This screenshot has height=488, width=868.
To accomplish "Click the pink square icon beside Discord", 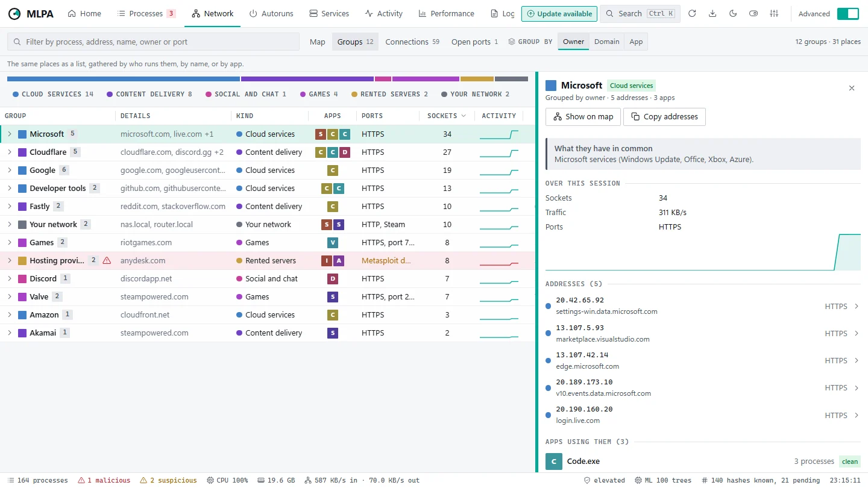I will click(22, 278).
